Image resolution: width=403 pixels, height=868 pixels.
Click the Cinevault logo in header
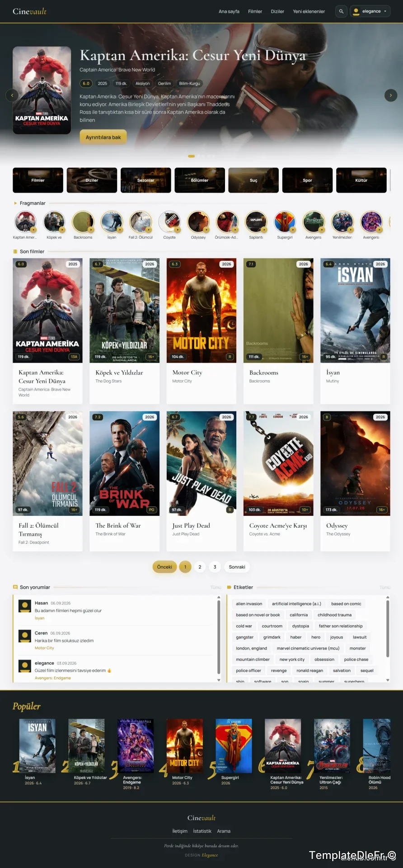click(30, 11)
